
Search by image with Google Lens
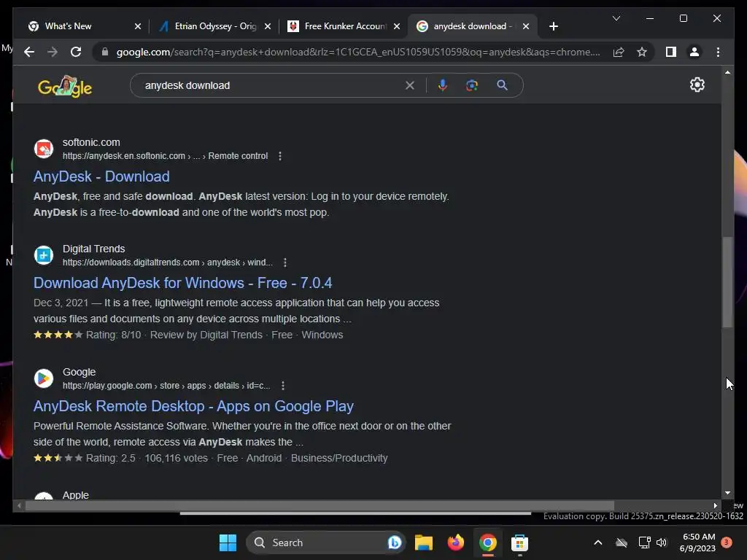pos(472,85)
